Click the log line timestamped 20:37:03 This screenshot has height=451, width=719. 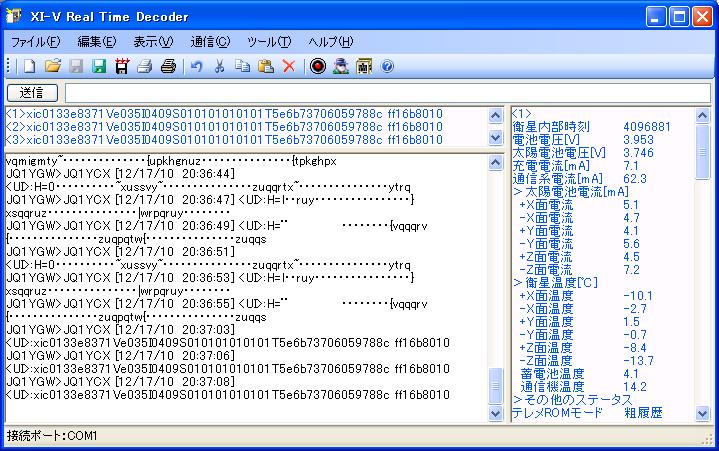[121, 330]
